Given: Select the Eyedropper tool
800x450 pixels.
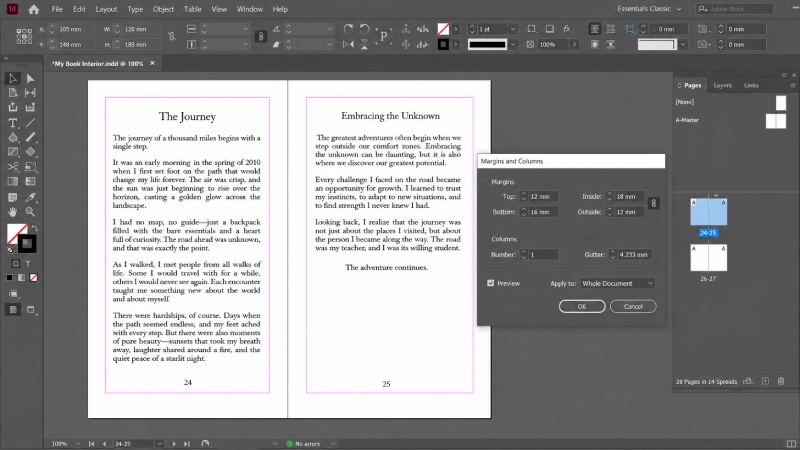Looking at the screenshot, I should pyautogui.click(x=30, y=197).
